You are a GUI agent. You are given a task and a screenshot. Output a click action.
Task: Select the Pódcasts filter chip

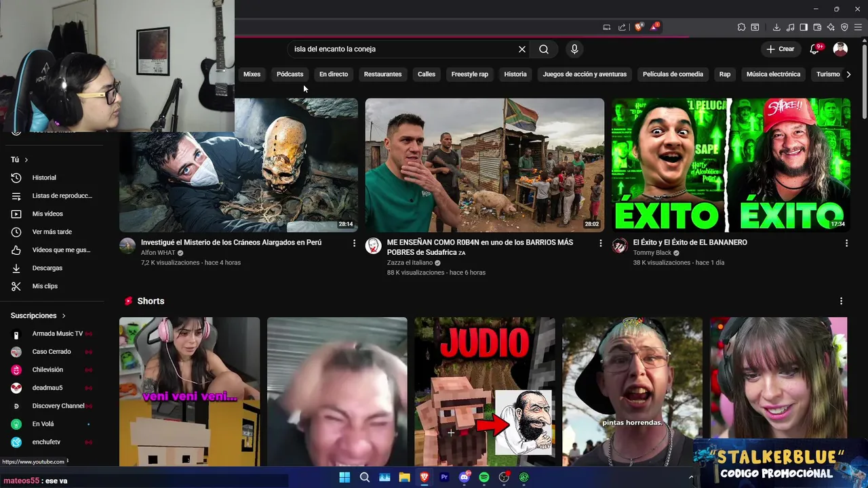[x=290, y=75]
